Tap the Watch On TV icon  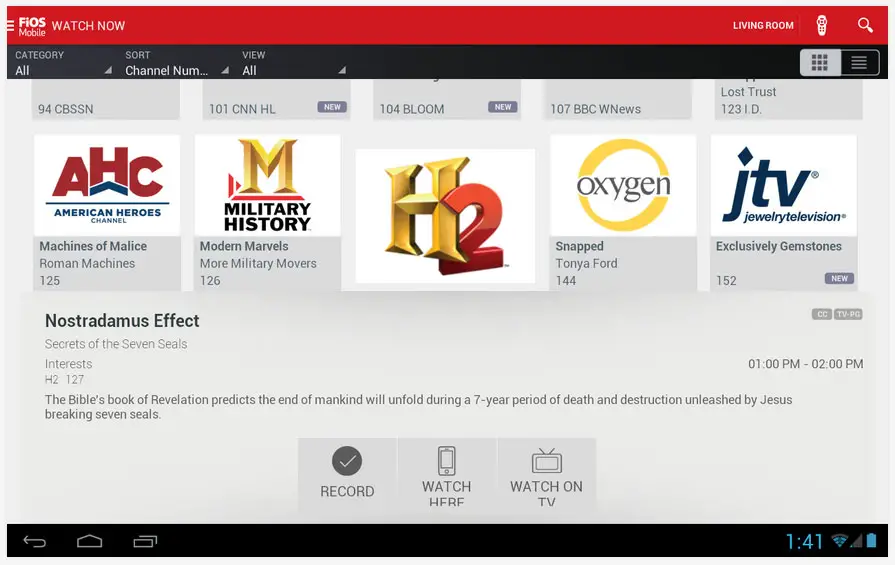pyautogui.click(x=547, y=461)
